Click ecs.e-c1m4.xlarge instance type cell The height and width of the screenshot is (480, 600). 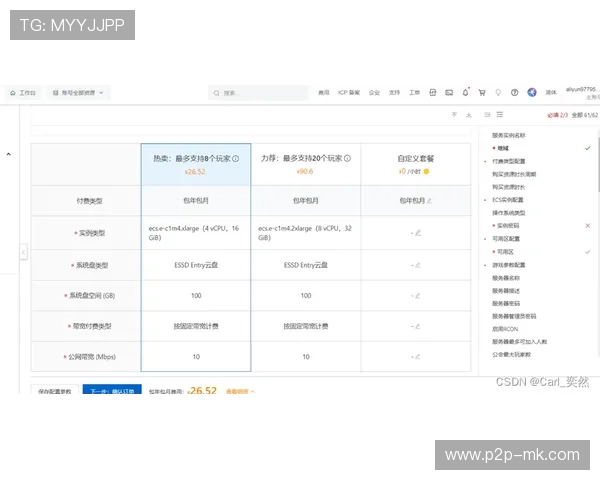(196, 233)
